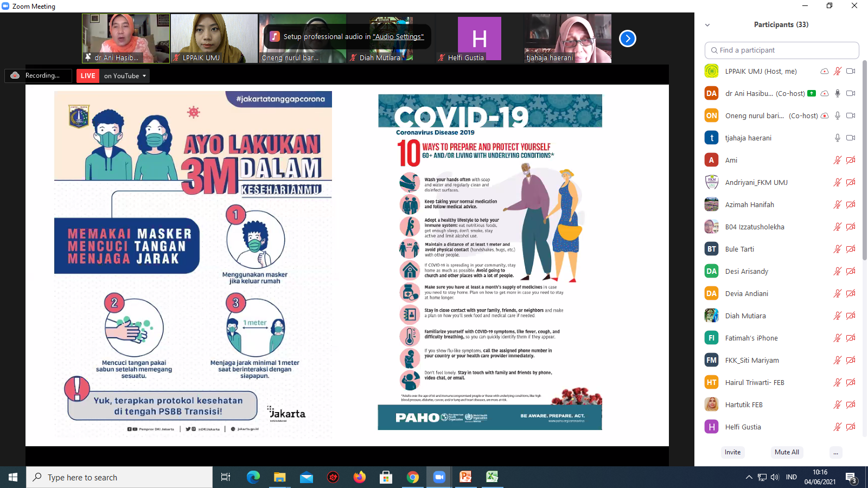Click the Invite button

click(732, 452)
